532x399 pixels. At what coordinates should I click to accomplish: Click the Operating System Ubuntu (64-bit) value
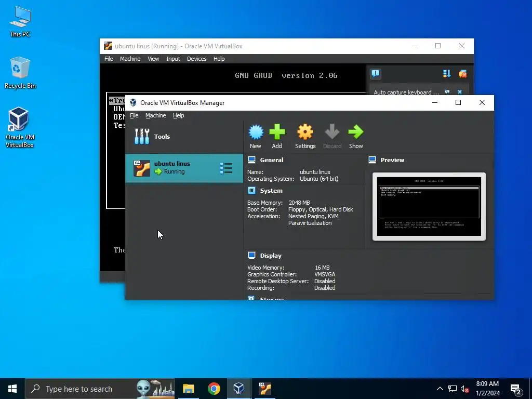(x=319, y=179)
